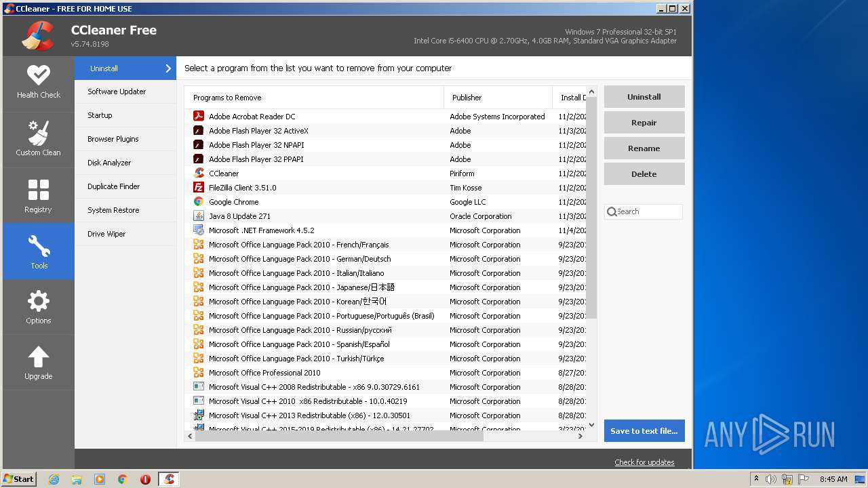Click the Office Language Pack French icon

pyautogui.click(x=199, y=244)
